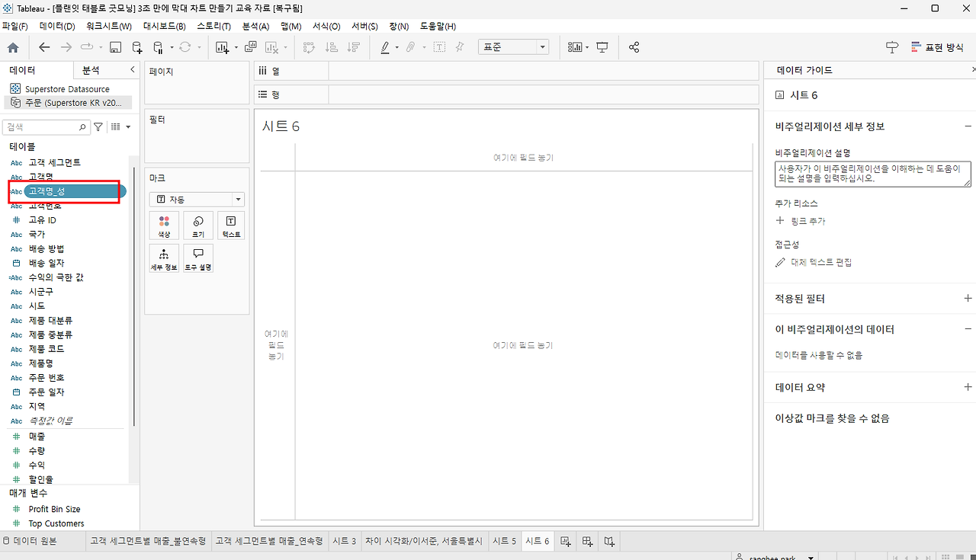Click the group members paperclip icon
976x560 pixels.
(410, 47)
